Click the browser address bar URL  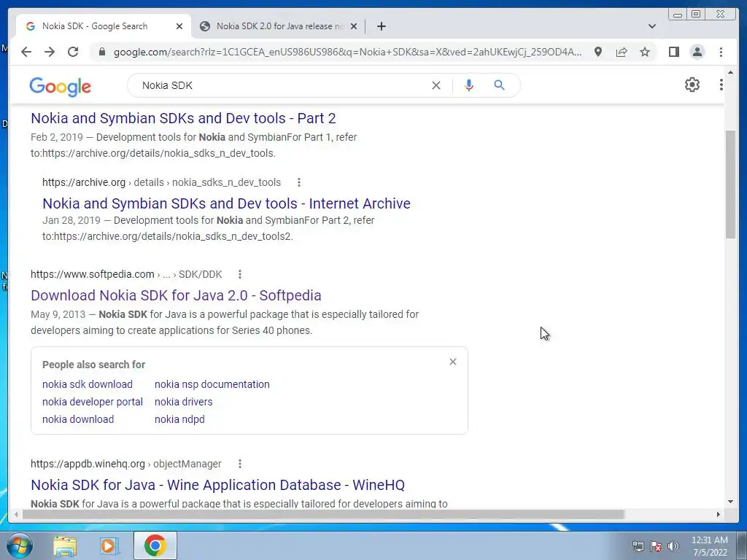point(347,52)
